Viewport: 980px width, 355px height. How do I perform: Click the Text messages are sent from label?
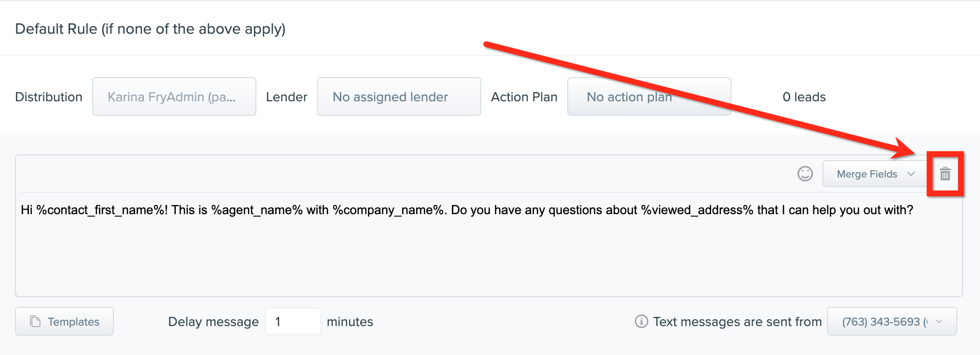coord(737,322)
